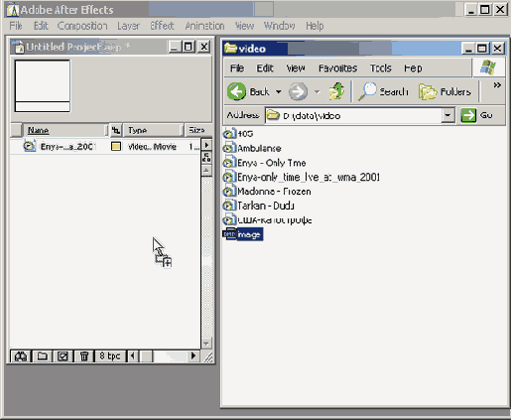Click the new composition icon
The width and height of the screenshot is (511, 420).
63,356
